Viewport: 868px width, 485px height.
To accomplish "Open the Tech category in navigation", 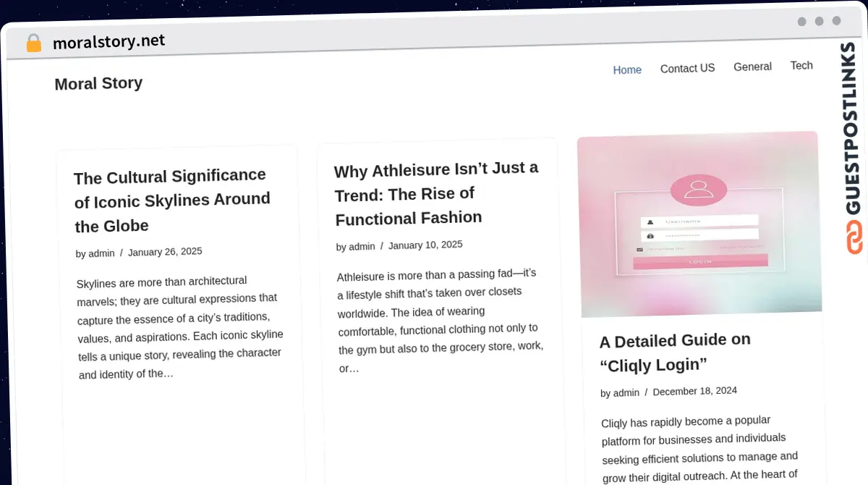I will [801, 65].
